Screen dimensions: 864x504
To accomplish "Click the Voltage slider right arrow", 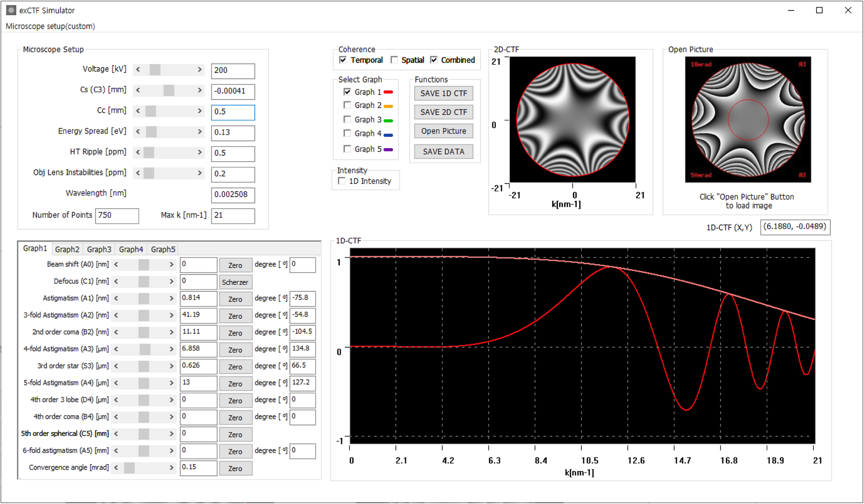I will coord(199,70).
